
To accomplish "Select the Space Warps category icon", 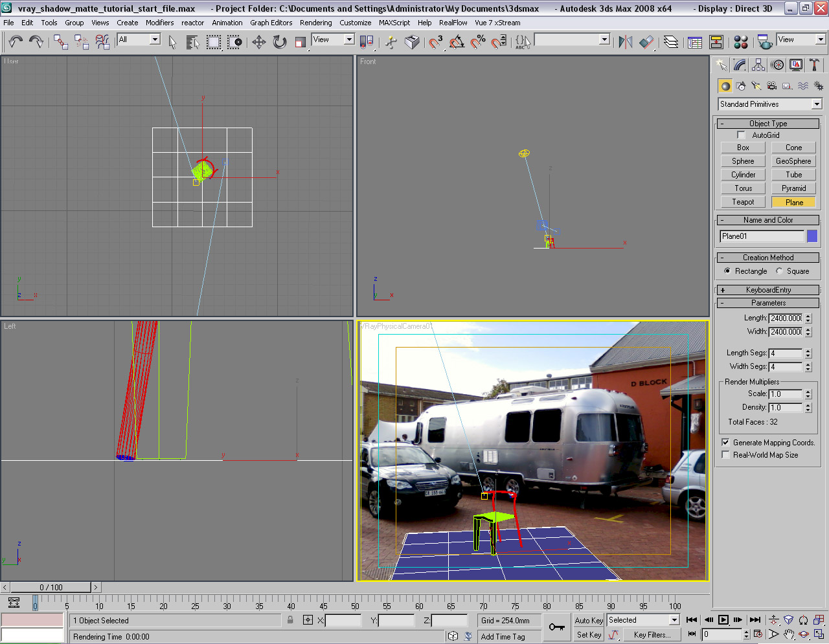I will [803, 85].
